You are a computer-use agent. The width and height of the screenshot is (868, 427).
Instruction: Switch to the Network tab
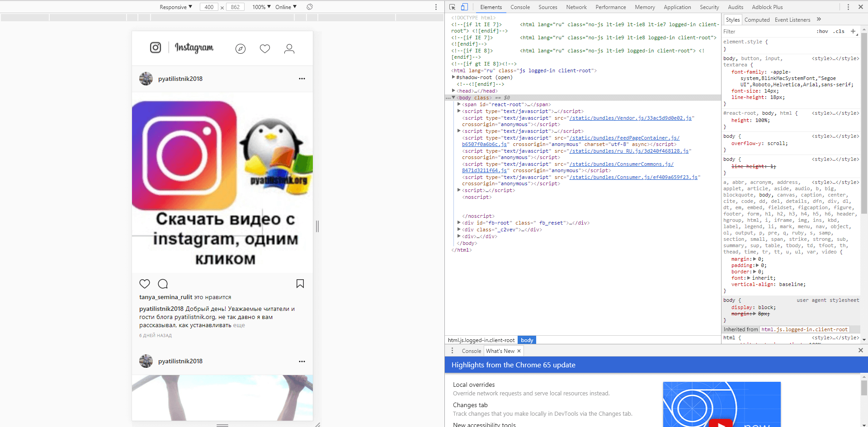576,7
